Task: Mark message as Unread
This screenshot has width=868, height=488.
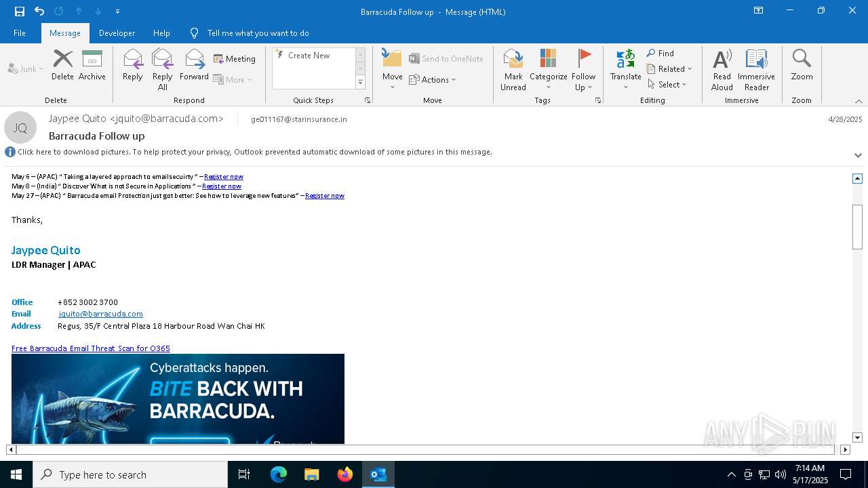Action: (x=513, y=69)
